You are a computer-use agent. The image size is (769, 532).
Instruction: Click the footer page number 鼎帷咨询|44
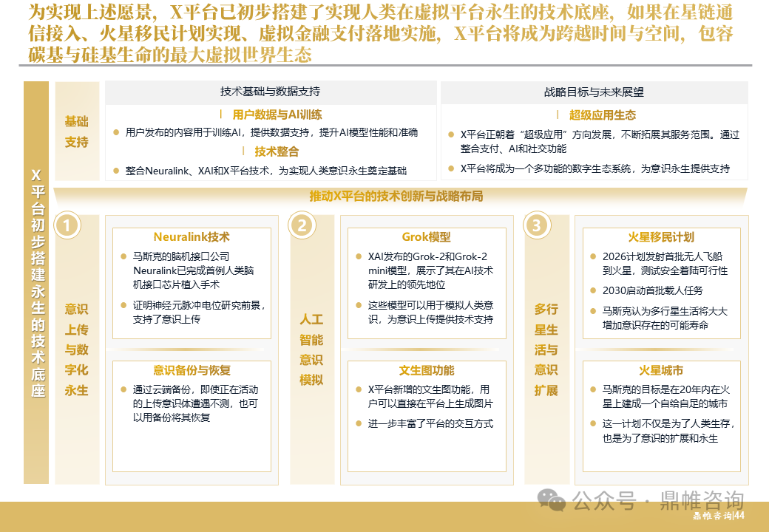point(719,516)
